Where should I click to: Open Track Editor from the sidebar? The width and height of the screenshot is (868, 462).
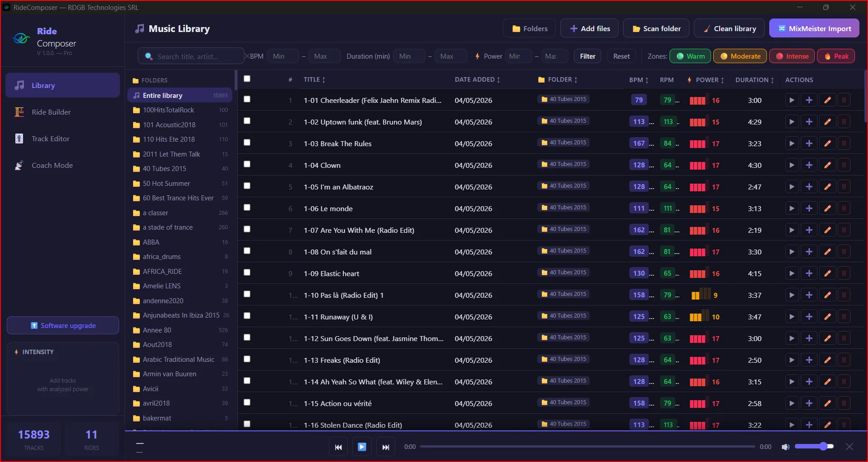click(63, 139)
